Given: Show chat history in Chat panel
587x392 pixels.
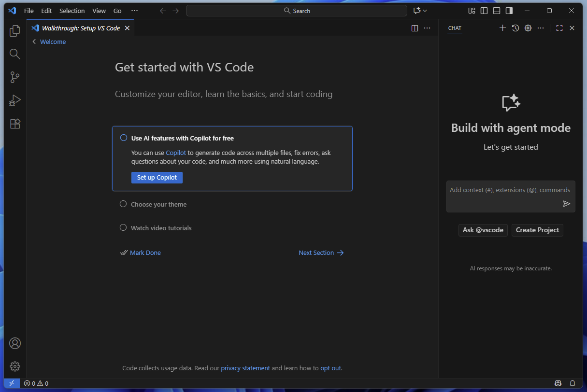Looking at the screenshot, I should click(x=515, y=28).
